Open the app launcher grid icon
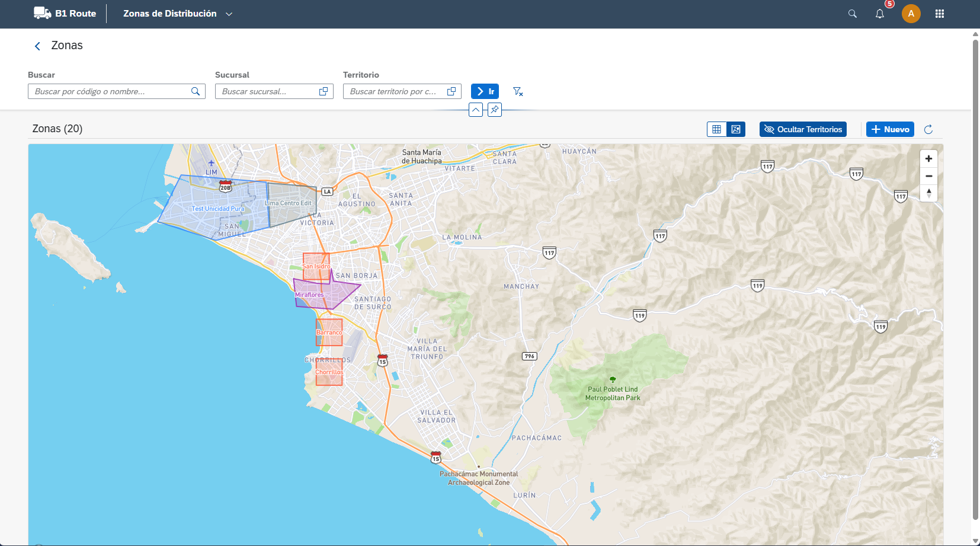 tap(940, 14)
